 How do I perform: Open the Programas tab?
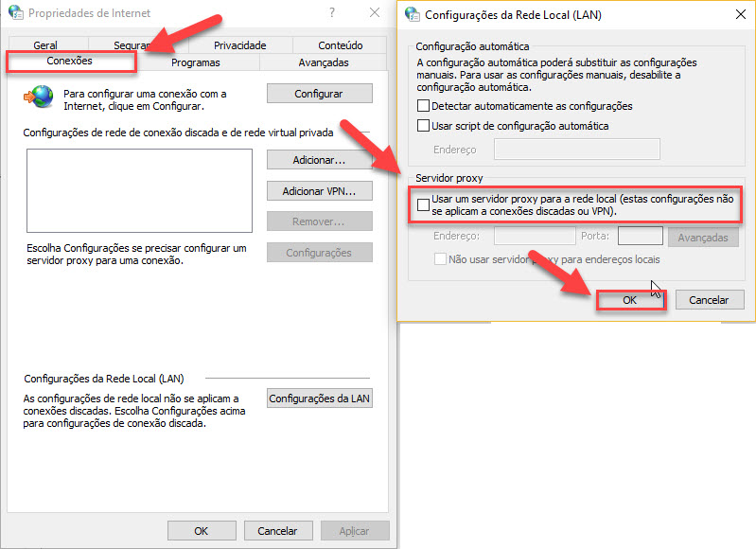click(196, 62)
